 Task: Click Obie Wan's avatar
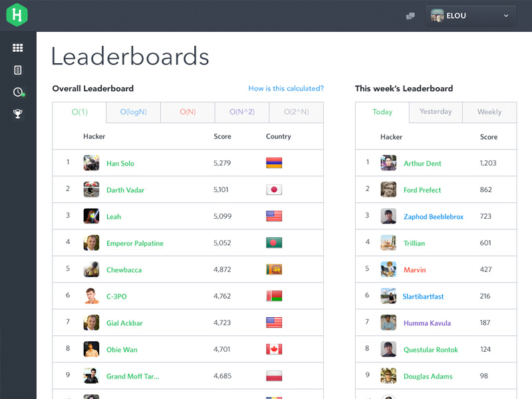click(x=91, y=349)
